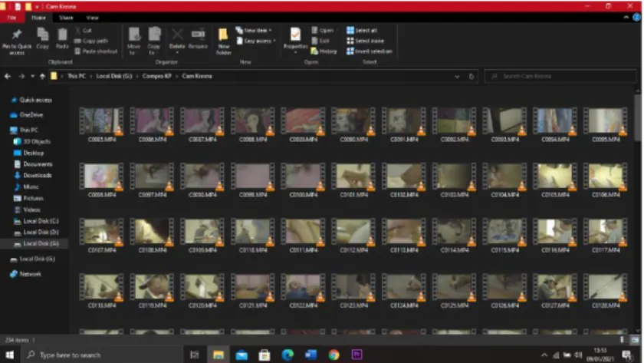Open the New item dropdown
Screen dimensions: 644x363
pos(255,31)
